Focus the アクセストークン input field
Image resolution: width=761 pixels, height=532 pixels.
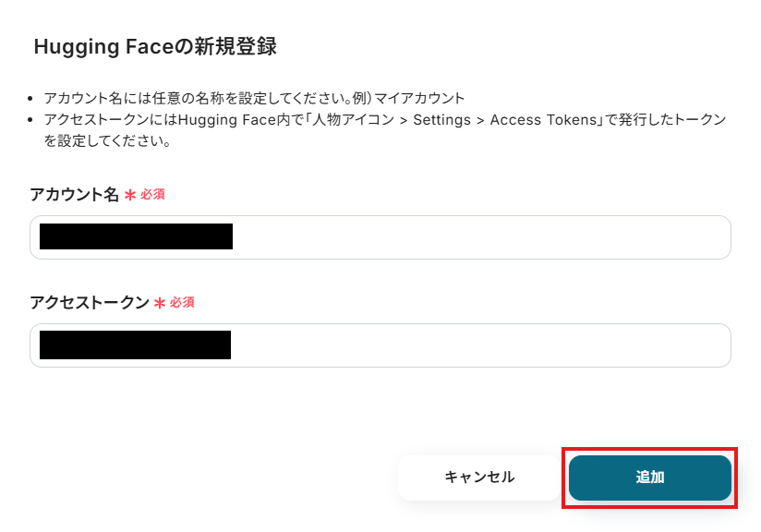480,345
